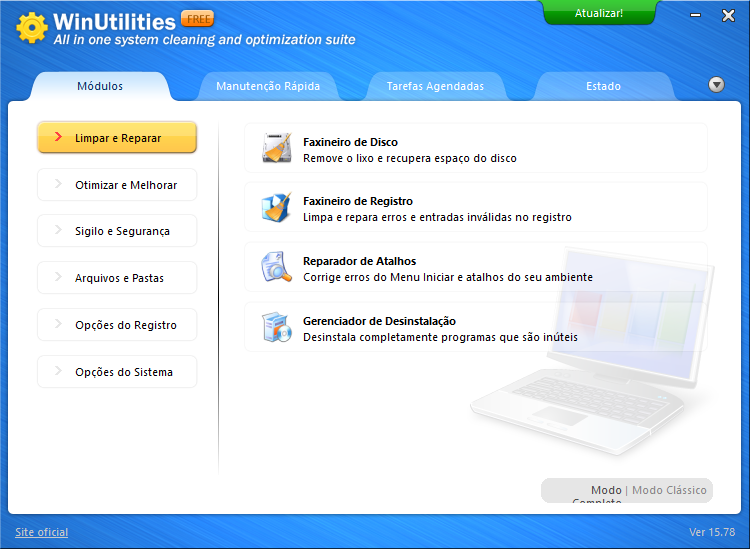This screenshot has height=549, width=750.
Task: Open the Tarefas Agendadas tab
Action: (x=435, y=86)
